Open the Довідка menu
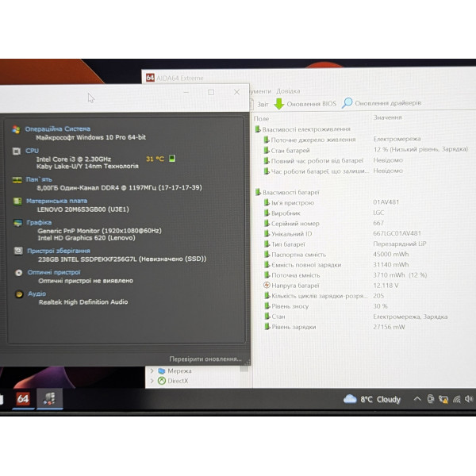 click(288, 91)
